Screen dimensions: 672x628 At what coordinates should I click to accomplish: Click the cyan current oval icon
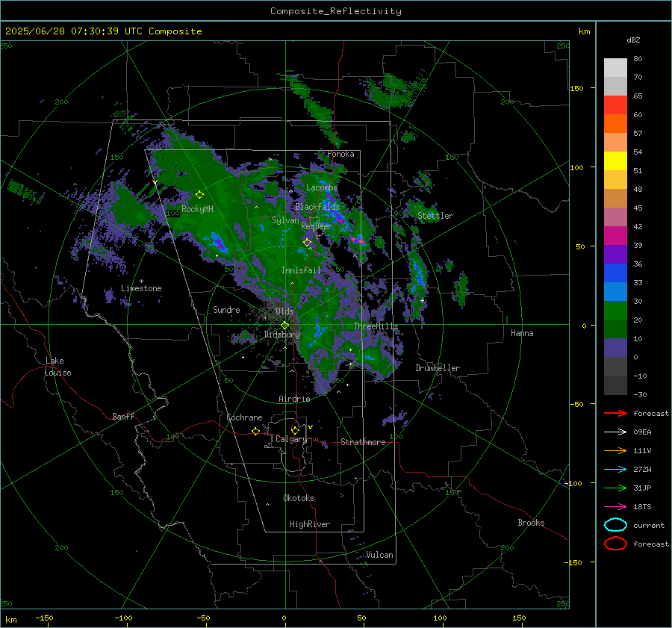pos(615,525)
